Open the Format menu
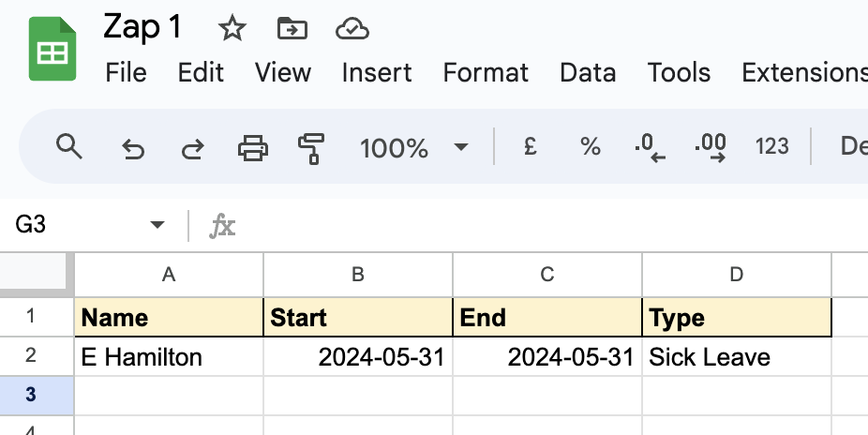This screenshot has width=868, height=435. click(486, 72)
